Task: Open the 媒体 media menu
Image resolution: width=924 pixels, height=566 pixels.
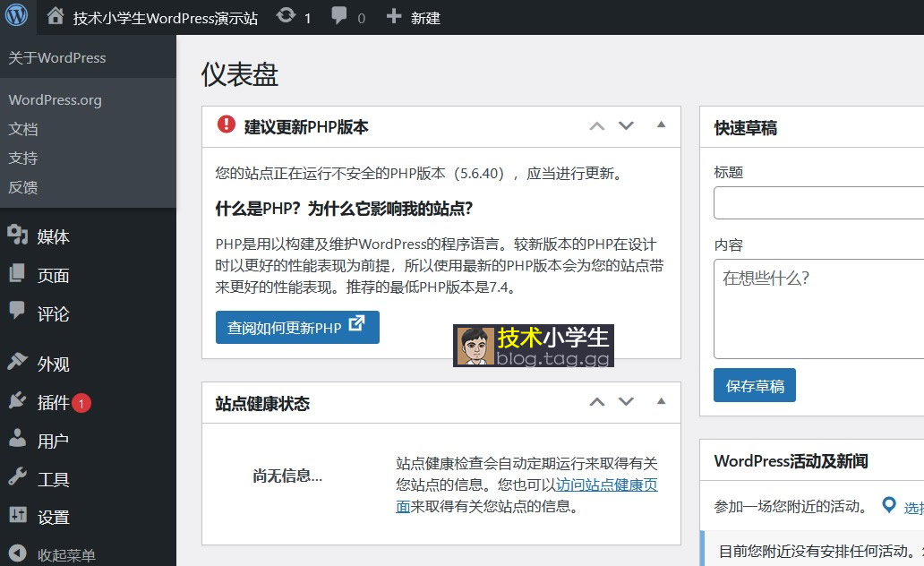Action: tap(53, 237)
